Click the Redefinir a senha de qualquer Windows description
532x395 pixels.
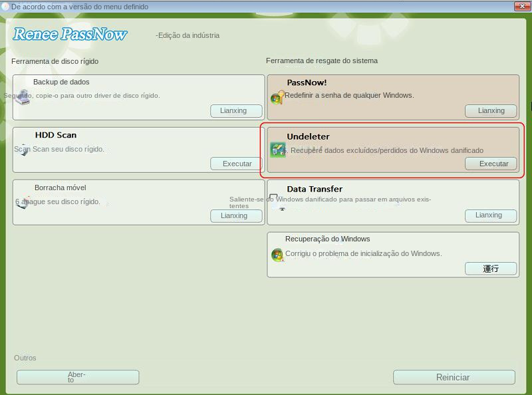349,95
